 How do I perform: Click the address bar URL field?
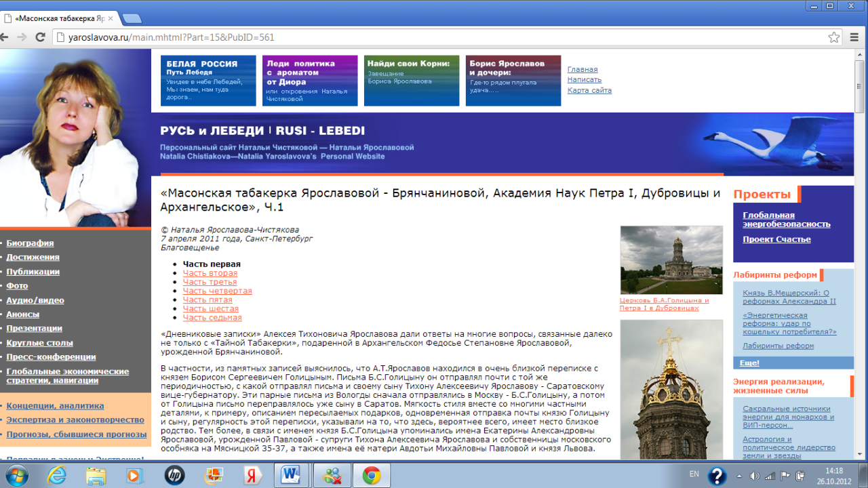[441, 37]
